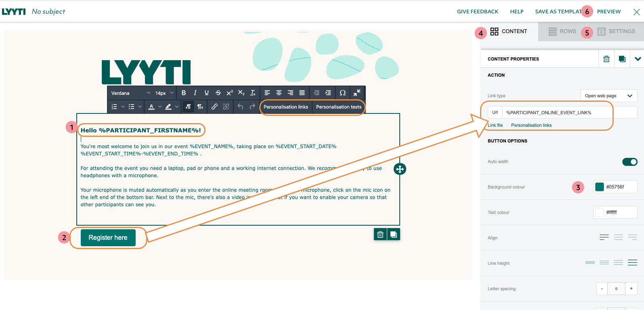Collapse the text editor toolbar
This screenshot has width=644, height=310.
pos(357,93)
